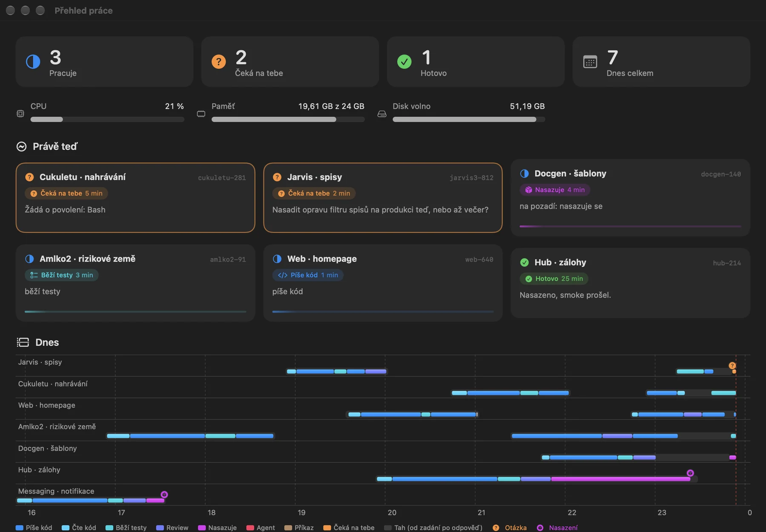
Task: Click the Nasazuje legend swatch
Action: (202, 528)
